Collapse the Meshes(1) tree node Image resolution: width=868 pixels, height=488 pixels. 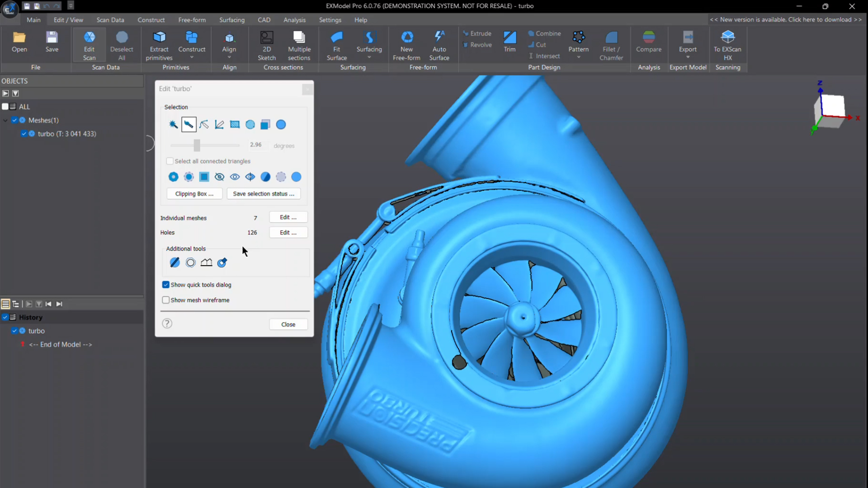click(x=5, y=120)
